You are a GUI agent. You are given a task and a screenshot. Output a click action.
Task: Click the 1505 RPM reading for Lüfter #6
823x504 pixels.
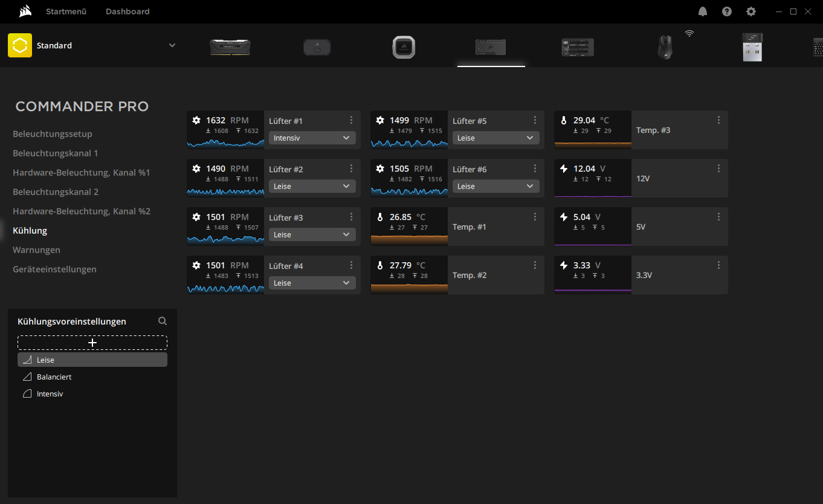tap(411, 169)
